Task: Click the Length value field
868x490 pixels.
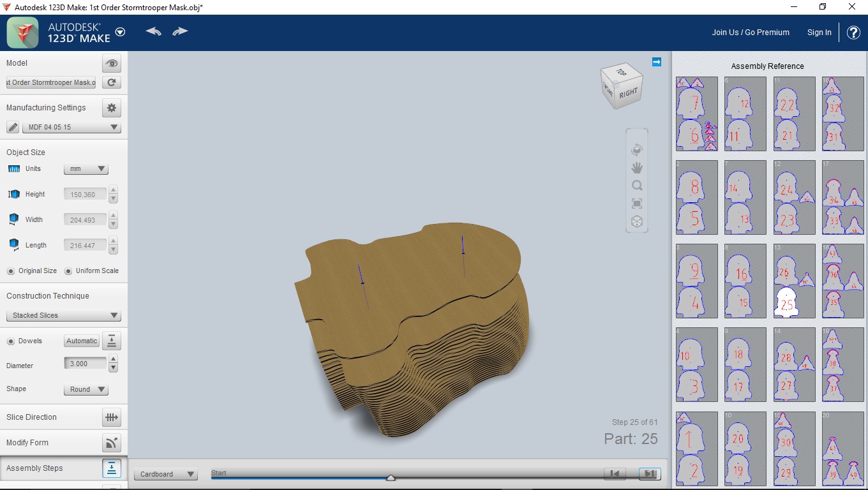Action: pos(85,246)
